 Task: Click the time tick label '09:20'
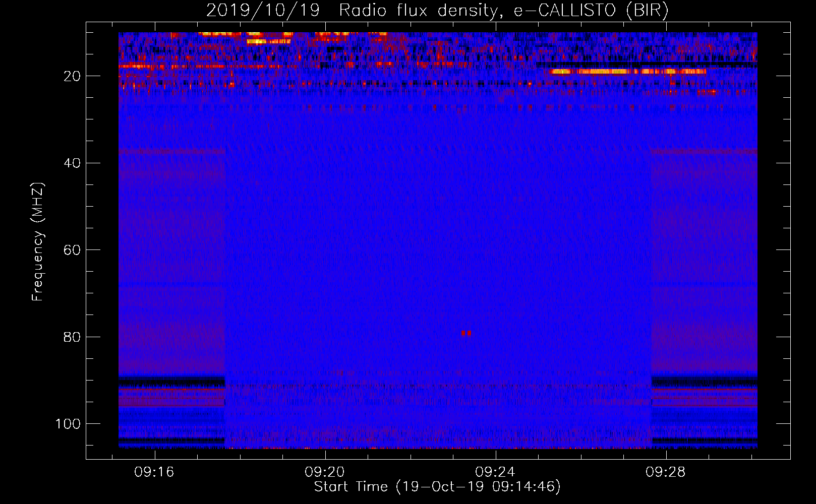pyautogui.click(x=325, y=472)
